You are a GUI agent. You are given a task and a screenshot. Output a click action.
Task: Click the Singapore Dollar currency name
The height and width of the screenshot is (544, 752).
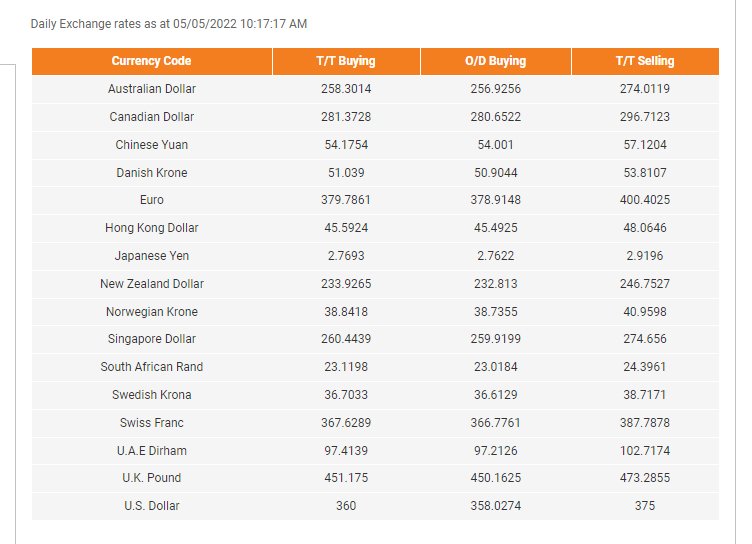(152, 339)
